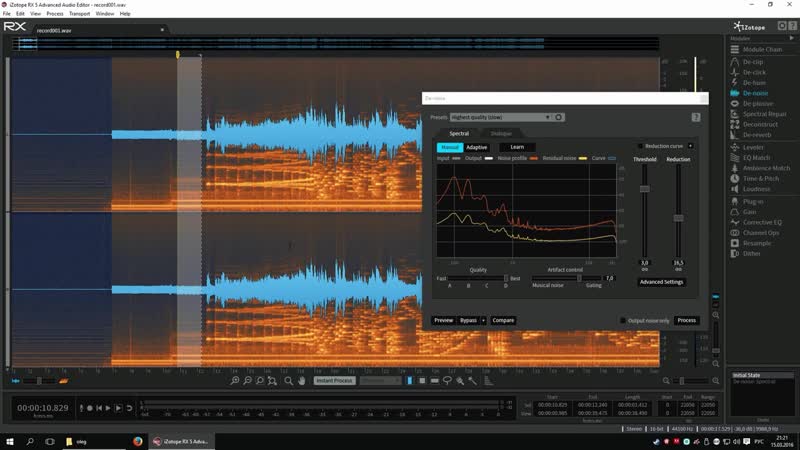Switch to the Dialogue tab
Viewport: 800px width, 450px height.
[x=501, y=133]
